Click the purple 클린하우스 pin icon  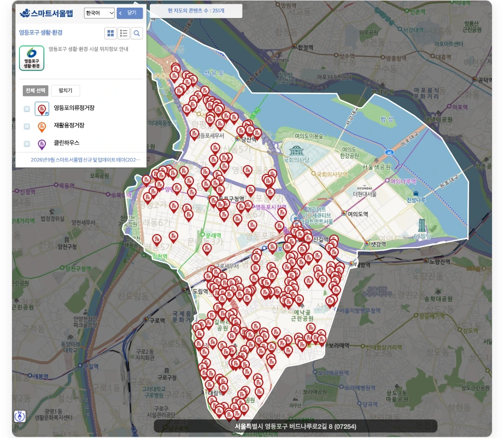click(x=42, y=144)
